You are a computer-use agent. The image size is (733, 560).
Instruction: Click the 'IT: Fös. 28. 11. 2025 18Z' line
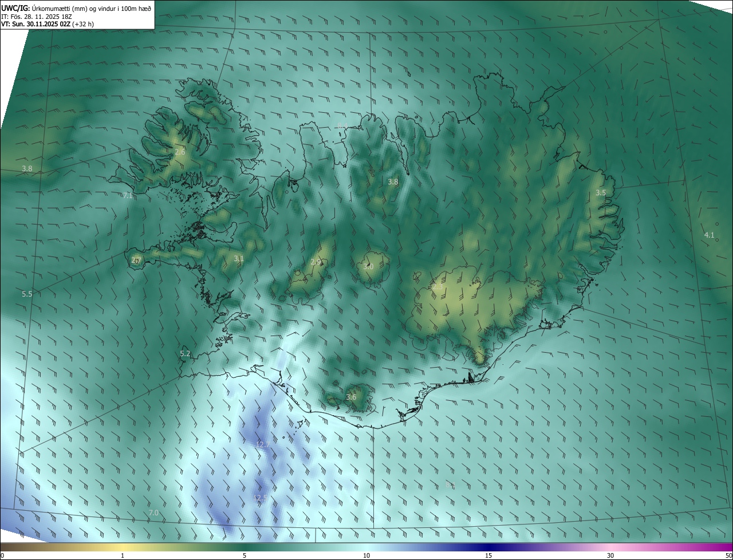36,17
